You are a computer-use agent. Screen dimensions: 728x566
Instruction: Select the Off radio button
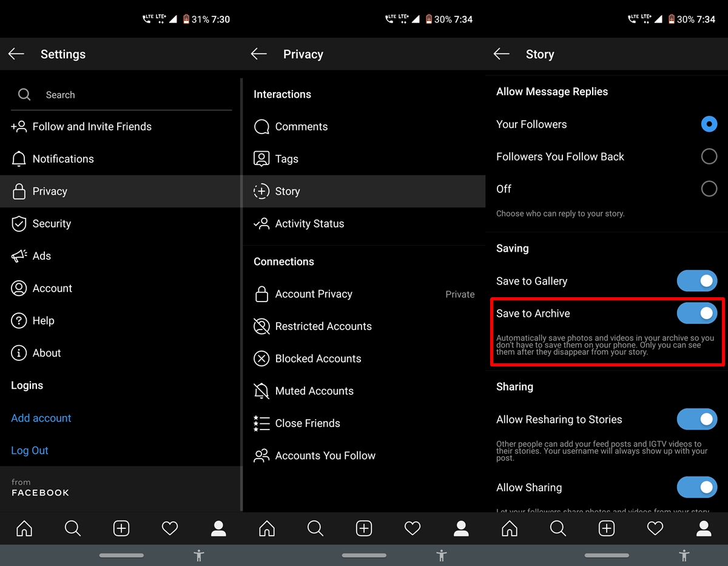tap(709, 189)
